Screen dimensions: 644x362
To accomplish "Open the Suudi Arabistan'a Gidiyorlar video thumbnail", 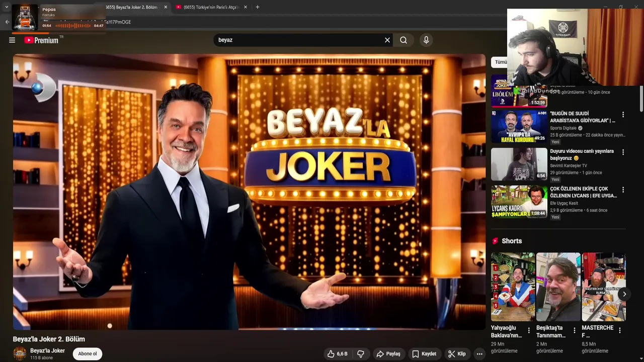I will tap(519, 127).
